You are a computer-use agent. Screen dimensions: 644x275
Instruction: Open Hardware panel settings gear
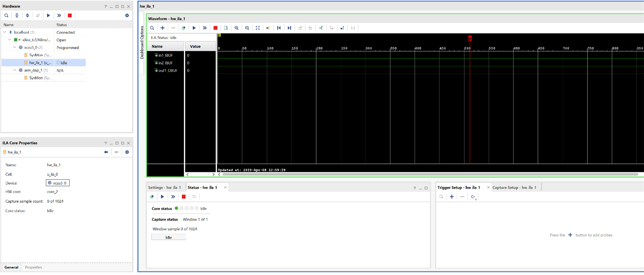pyautogui.click(x=127, y=16)
